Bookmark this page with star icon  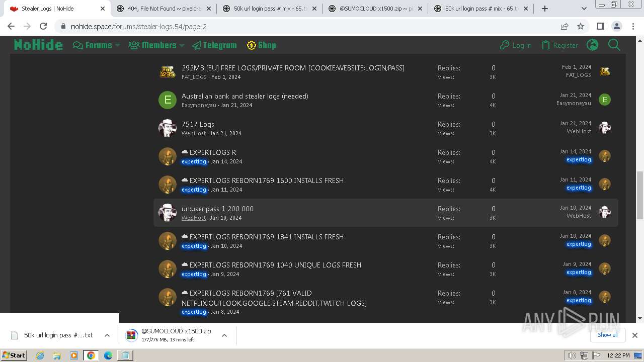[x=581, y=27]
